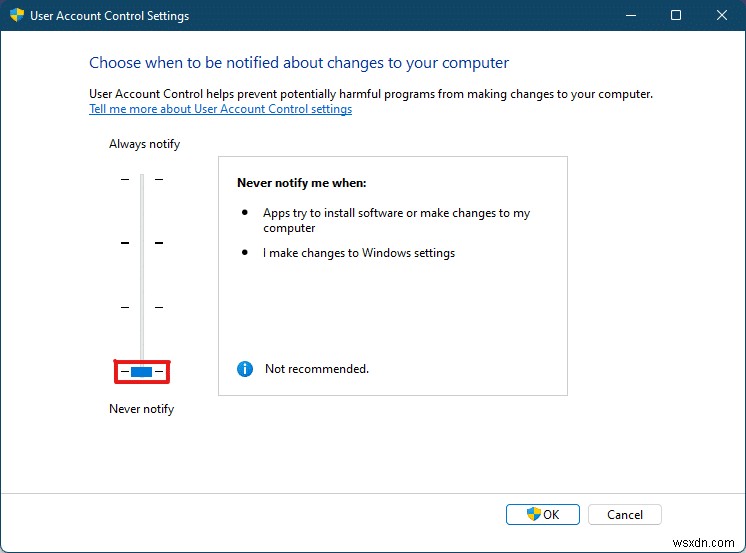Viewport: 746px width, 553px height.
Task: Click the 'Always notify' label
Action: point(145,144)
